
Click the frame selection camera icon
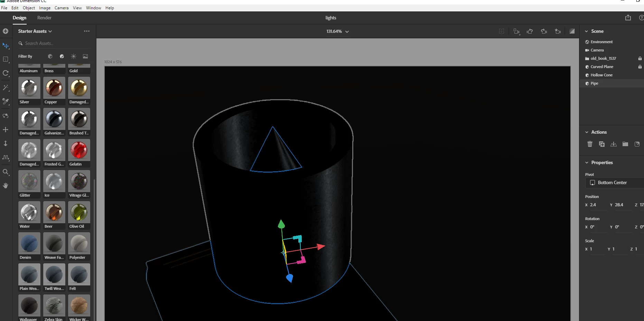pyautogui.click(x=516, y=31)
